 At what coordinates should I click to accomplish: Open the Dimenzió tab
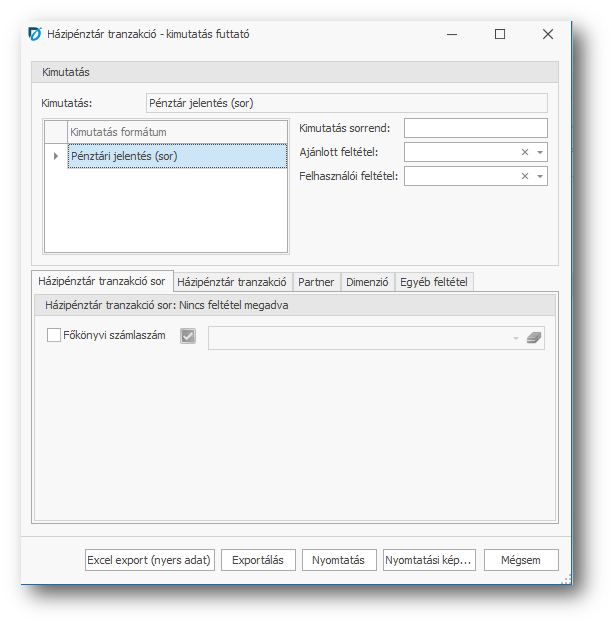click(x=367, y=282)
